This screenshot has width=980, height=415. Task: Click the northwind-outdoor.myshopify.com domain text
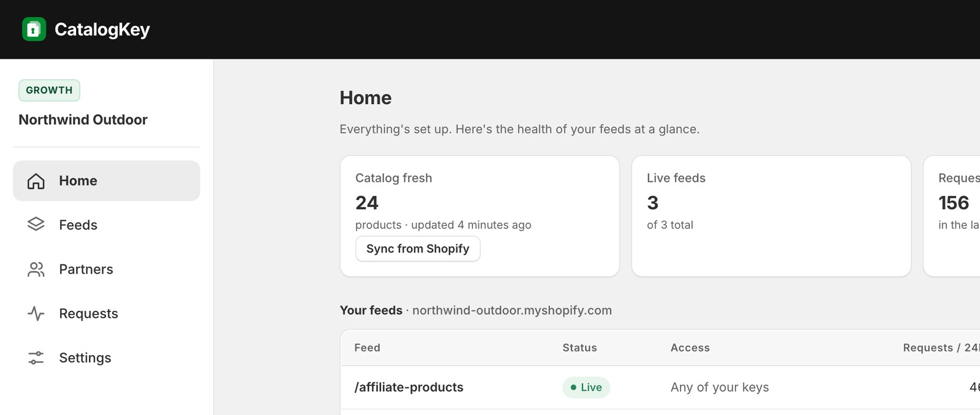click(512, 310)
